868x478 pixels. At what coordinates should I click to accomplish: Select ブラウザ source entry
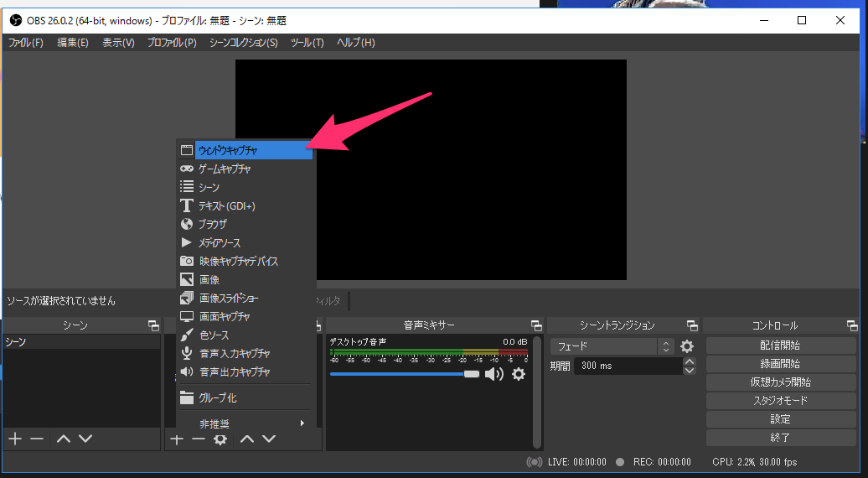tap(245, 224)
